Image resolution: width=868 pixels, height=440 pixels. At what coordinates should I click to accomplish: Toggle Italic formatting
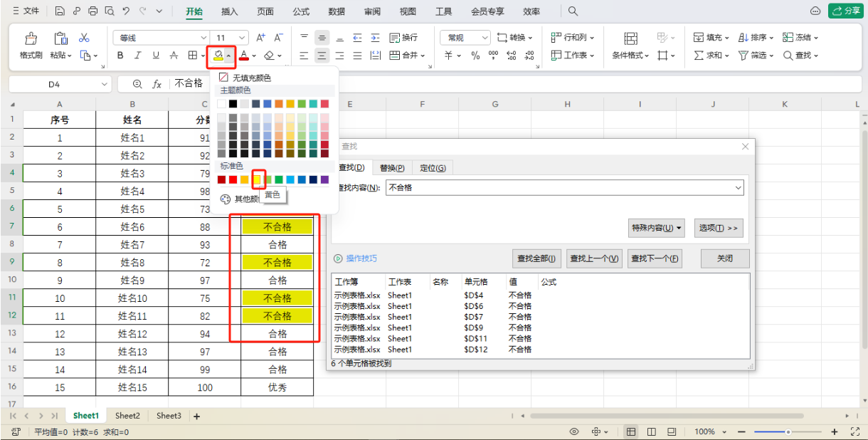coord(138,56)
